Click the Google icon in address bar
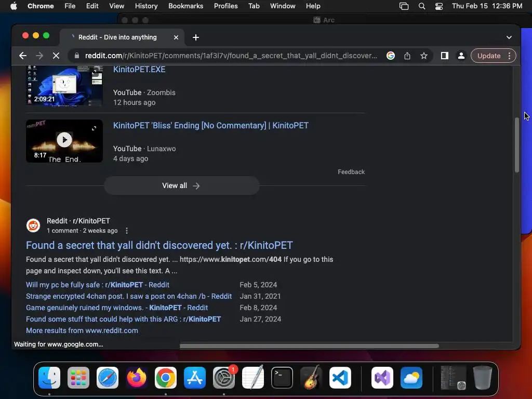Screen dimensions: 532x399 [x=391, y=56]
